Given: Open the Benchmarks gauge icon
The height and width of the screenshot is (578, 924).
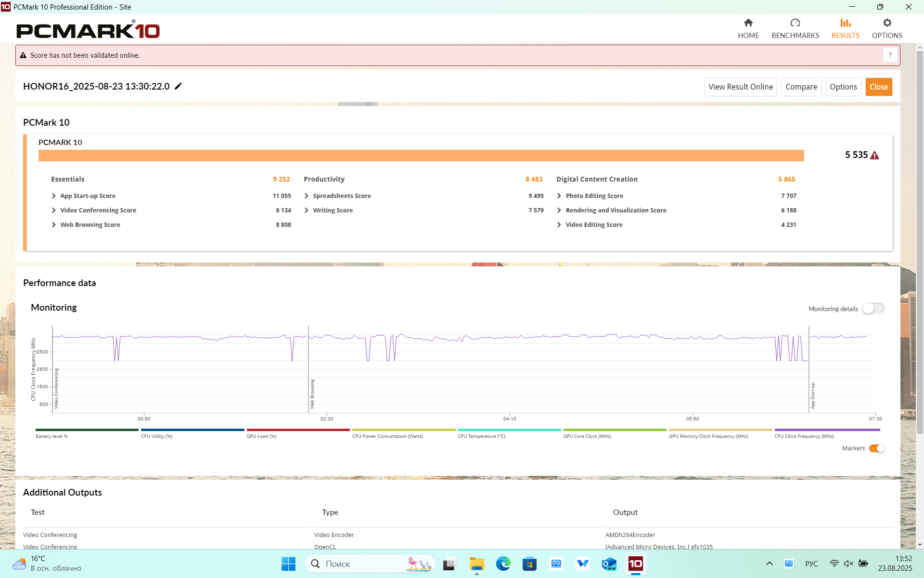Looking at the screenshot, I should click(795, 23).
